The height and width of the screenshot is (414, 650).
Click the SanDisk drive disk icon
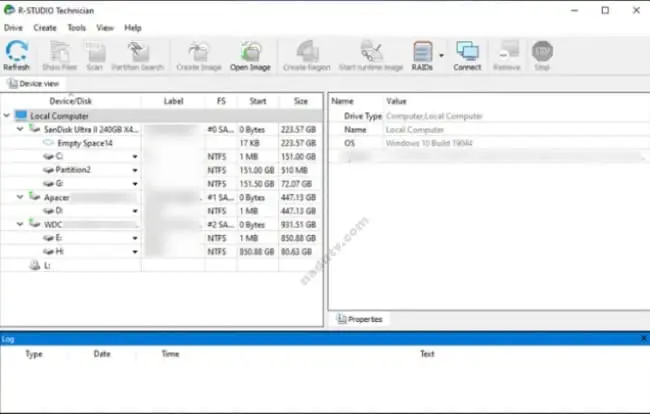click(x=34, y=128)
